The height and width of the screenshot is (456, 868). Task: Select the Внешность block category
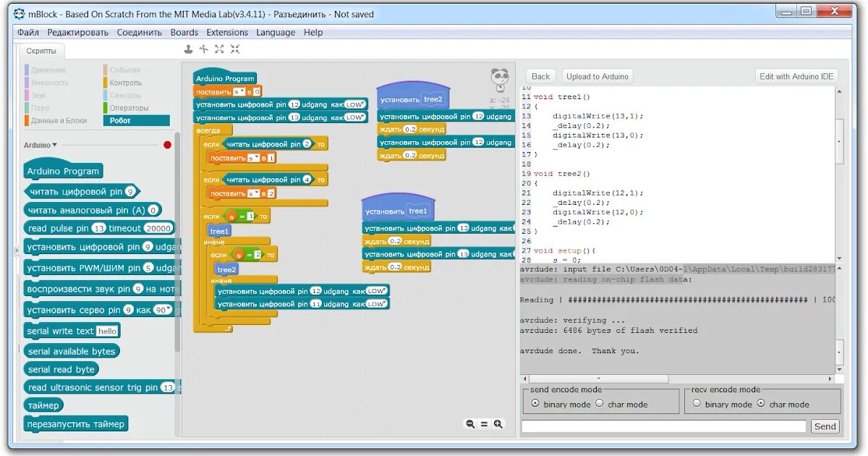(x=50, y=83)
